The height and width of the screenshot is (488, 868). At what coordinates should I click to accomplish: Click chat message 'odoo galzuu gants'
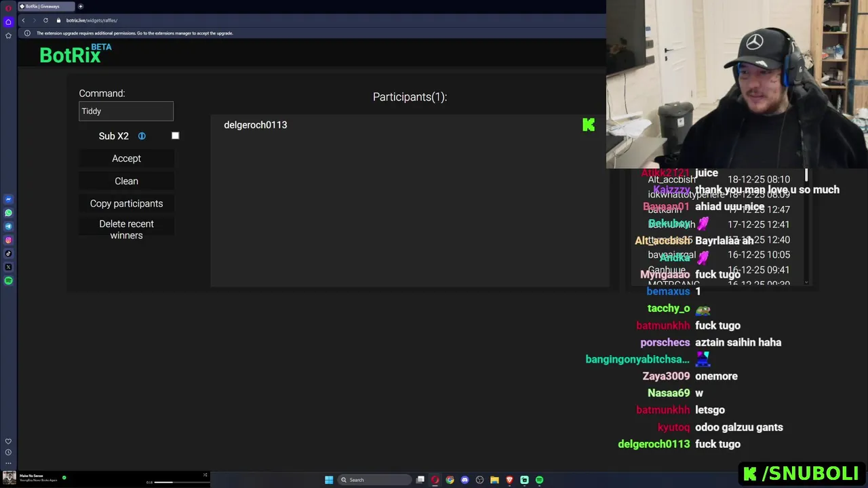pyautogui.click(x=739, y=427)
